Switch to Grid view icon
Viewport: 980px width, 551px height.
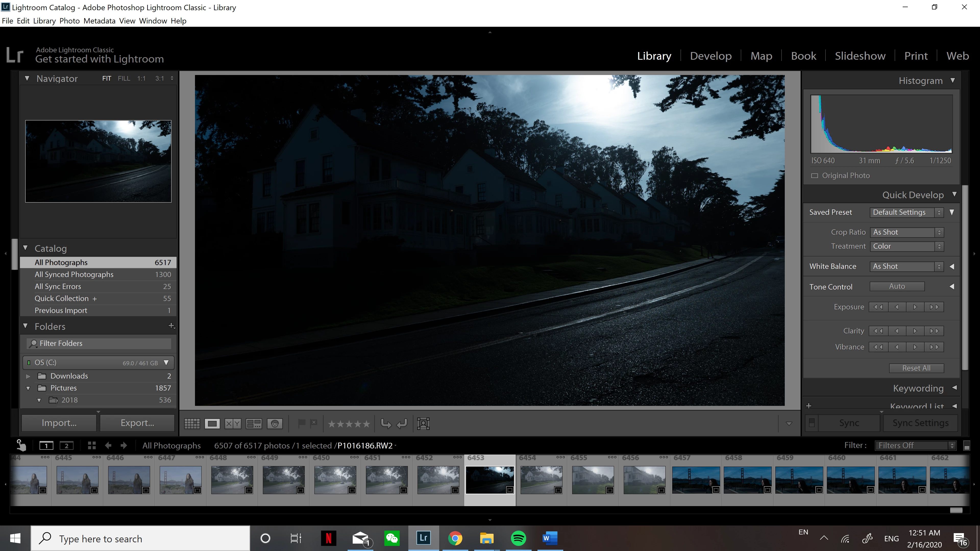192,424
